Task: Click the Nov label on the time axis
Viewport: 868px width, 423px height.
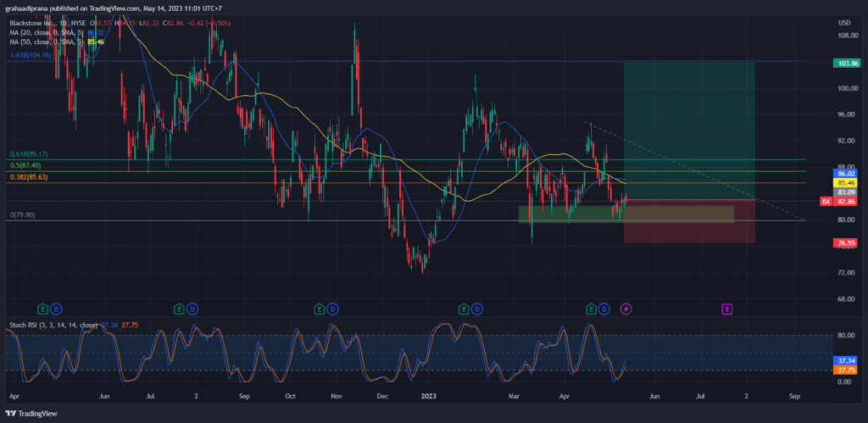Action: [x=336, y=397]
